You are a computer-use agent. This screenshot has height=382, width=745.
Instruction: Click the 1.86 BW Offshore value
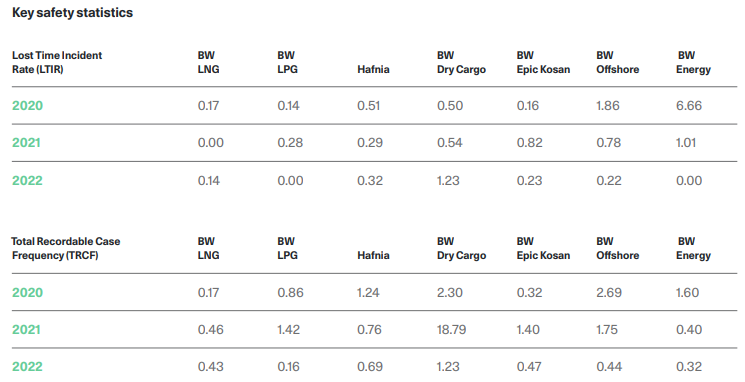[x=608, y=105]
